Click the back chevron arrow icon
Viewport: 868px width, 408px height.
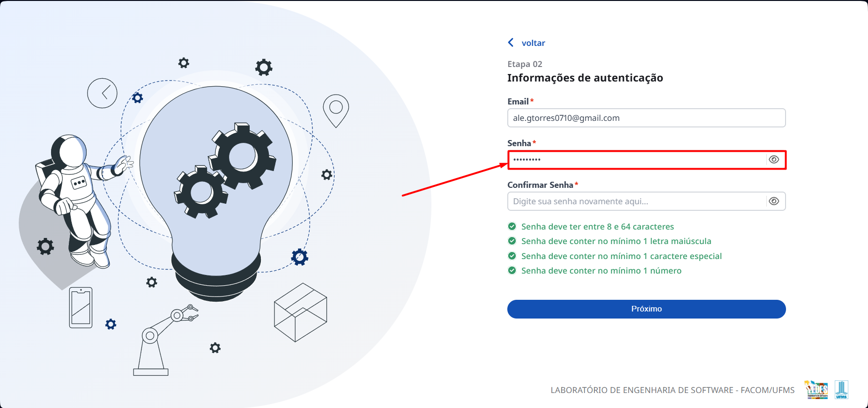(x=511, y=43)
